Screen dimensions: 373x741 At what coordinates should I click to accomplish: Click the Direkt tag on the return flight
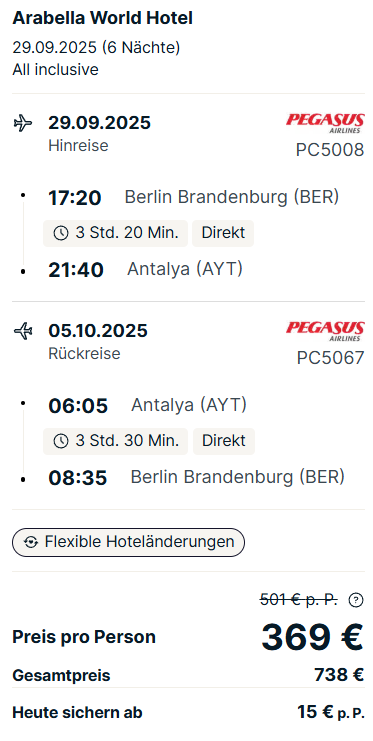224,441
